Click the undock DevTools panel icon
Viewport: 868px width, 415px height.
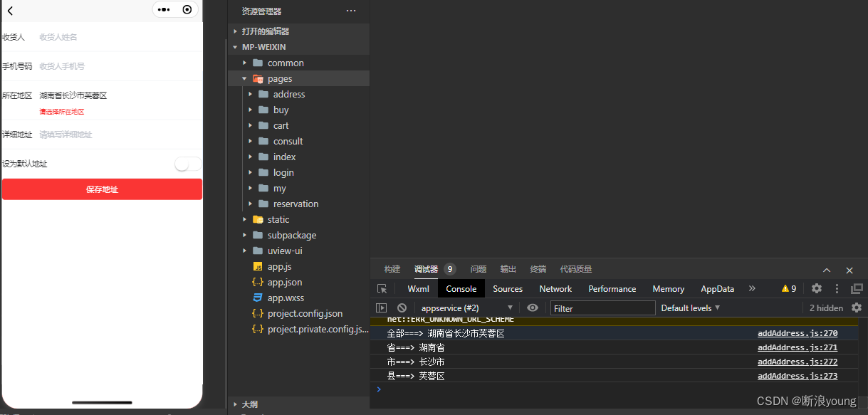click(857, 288)
